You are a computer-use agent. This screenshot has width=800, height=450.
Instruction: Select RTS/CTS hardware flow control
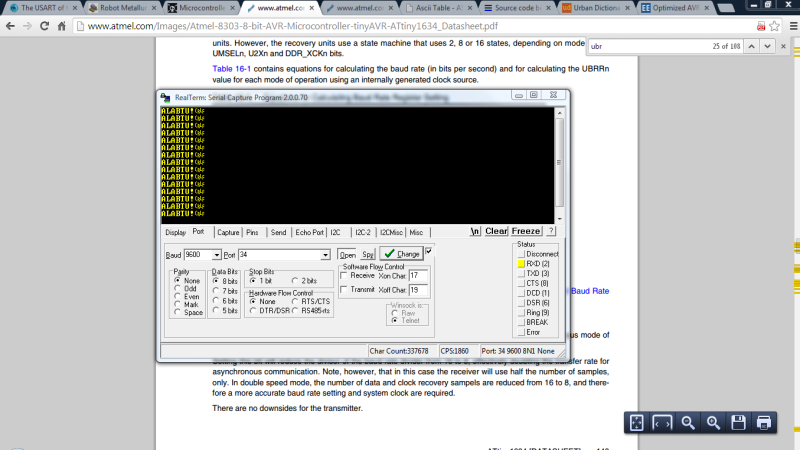tap(294, 301)
